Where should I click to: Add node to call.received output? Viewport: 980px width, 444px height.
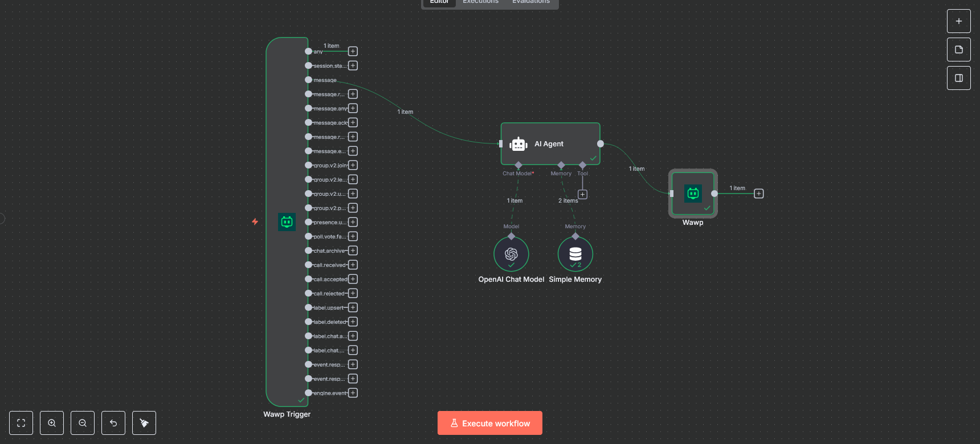(353, 265)
